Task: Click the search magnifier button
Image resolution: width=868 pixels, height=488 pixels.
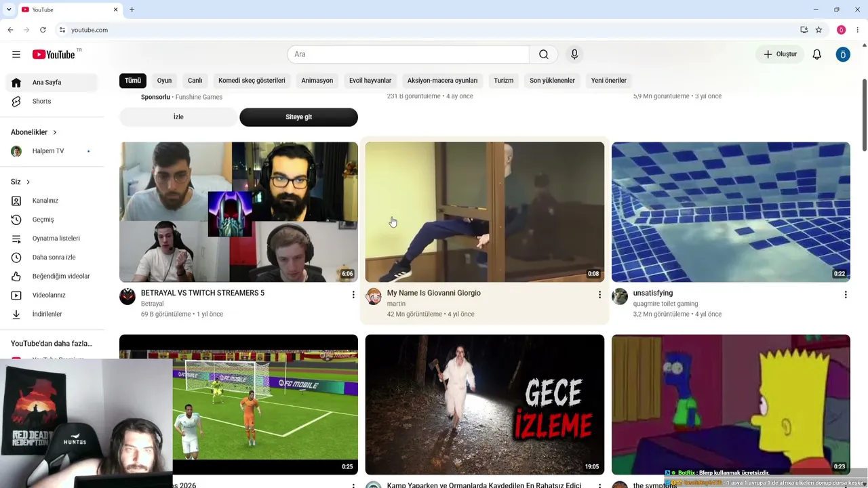Action: pyautogui.click(x=544, y=54)
